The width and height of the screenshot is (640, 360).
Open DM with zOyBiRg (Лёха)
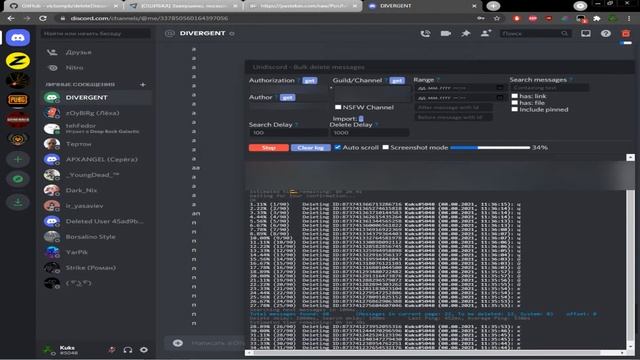[96, 113]
